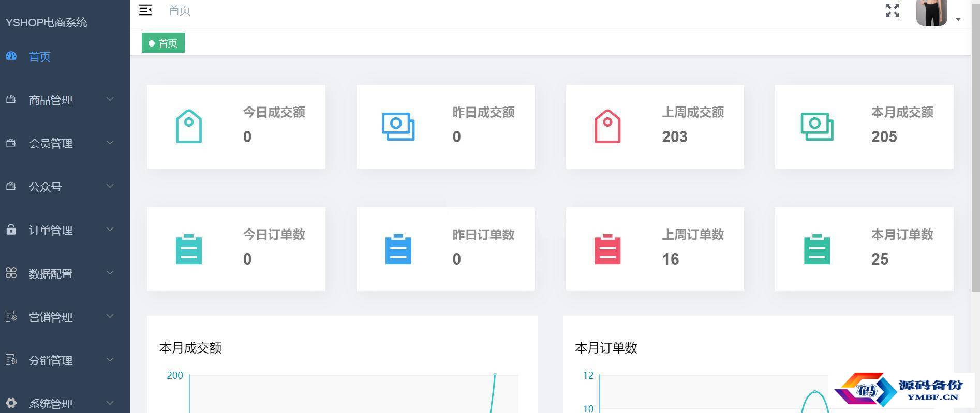Open 分销管理 menu item
The width and height of the screenshot is (980, 413).
(65, 360)
